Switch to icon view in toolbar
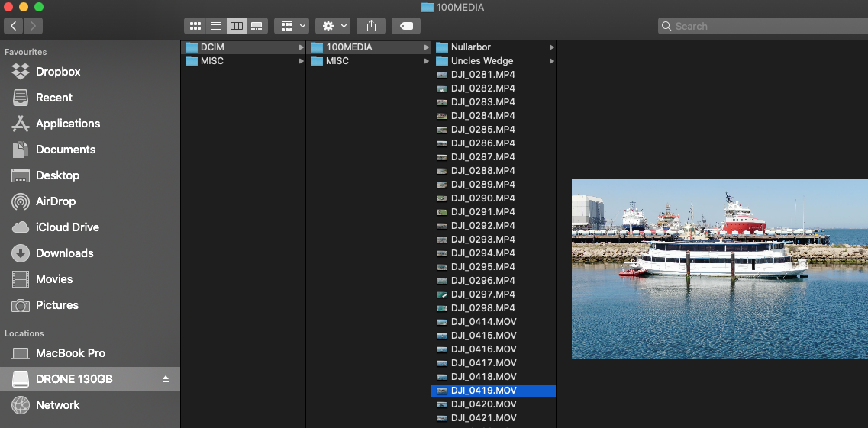The width and height of the screenshot is (868, 428). 195,26
